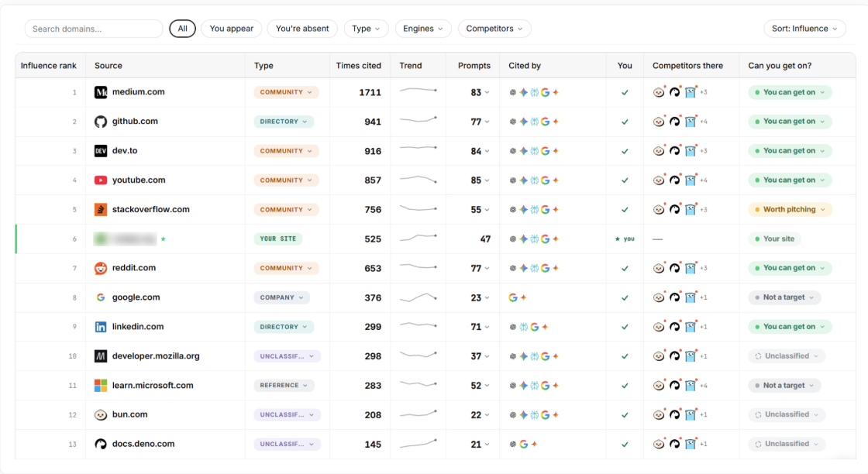The height and width of the screenshot is (474, 868).
Task: Click the Deno competitor icon in github.com row
Action: [674, 122]
